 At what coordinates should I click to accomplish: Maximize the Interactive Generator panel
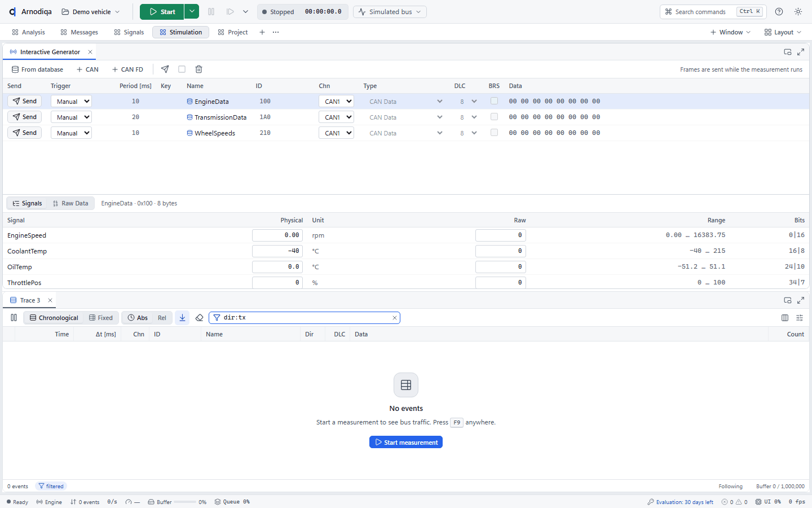pos(801,52)
